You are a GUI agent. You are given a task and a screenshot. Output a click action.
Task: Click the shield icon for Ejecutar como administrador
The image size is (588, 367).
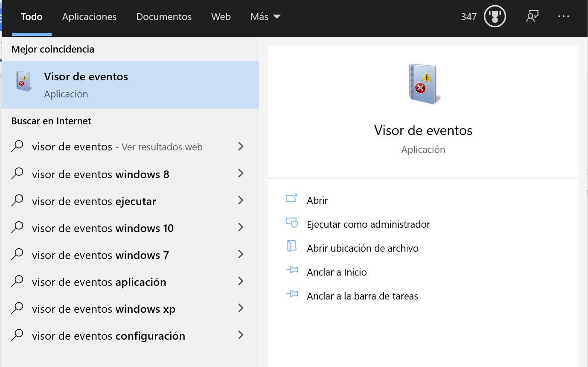click(291, 223)
